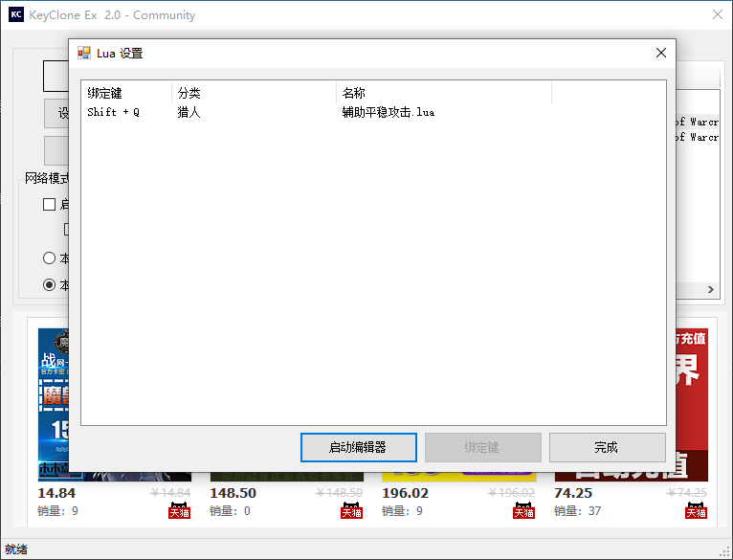Screen dimensions: 733x560
Task: Close the KeyClone Ex main window
Action: click(x=718, y=14)
